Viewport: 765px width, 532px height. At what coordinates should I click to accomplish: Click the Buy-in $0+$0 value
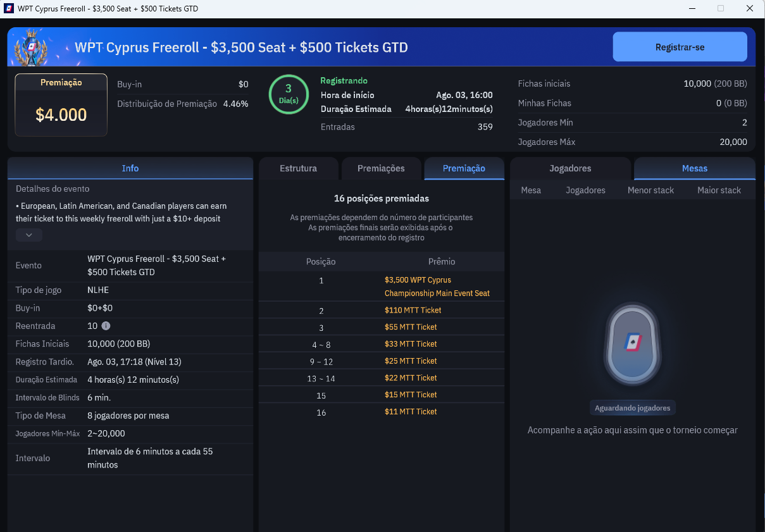coord(99,308)
